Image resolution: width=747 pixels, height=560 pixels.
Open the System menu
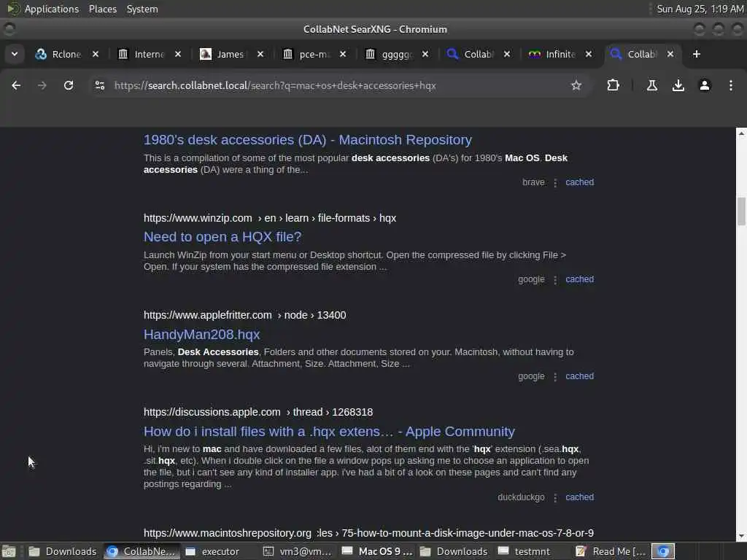(142, 9)
